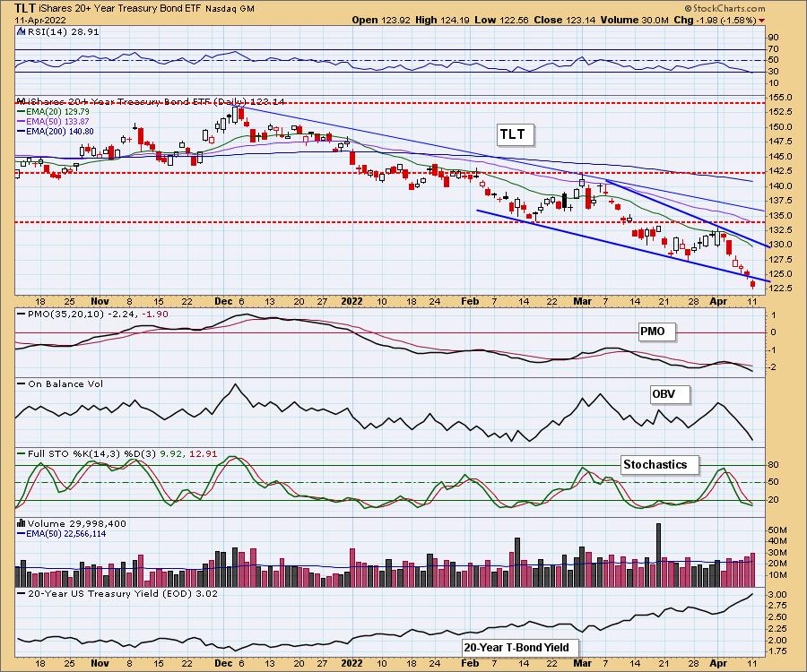Screen dimensions: 807x672
Task: Click the On Balance Vol panel label
Action: point(65,383)
